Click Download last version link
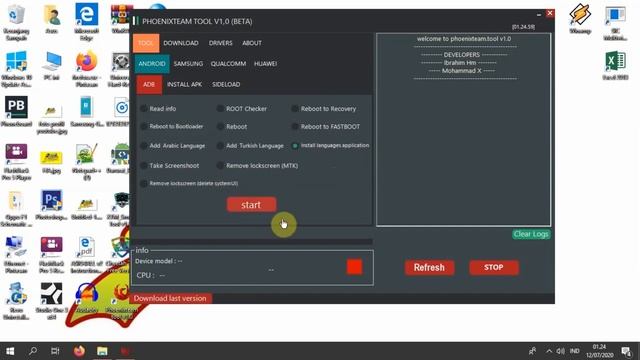 (x=170, y=298)
